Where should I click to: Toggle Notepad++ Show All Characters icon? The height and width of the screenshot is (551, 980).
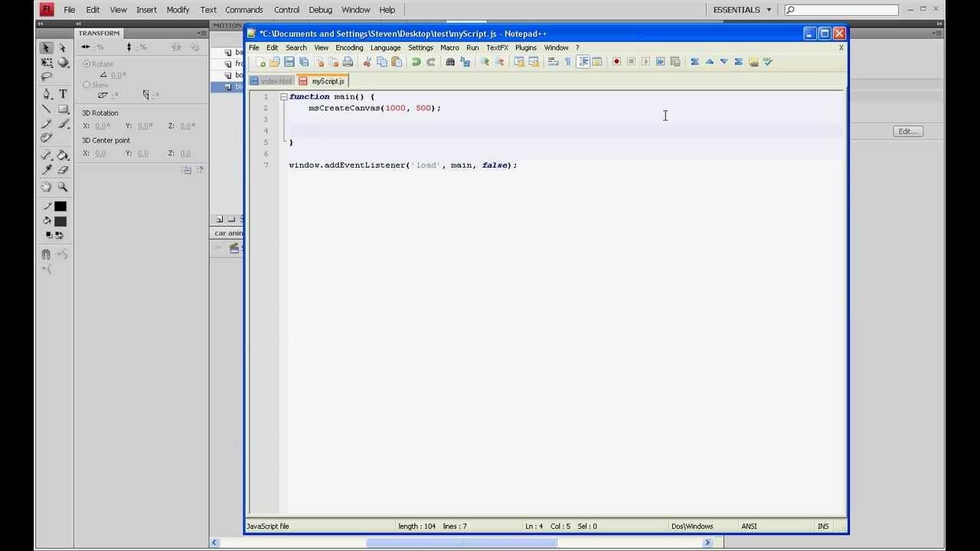point(567,62)
